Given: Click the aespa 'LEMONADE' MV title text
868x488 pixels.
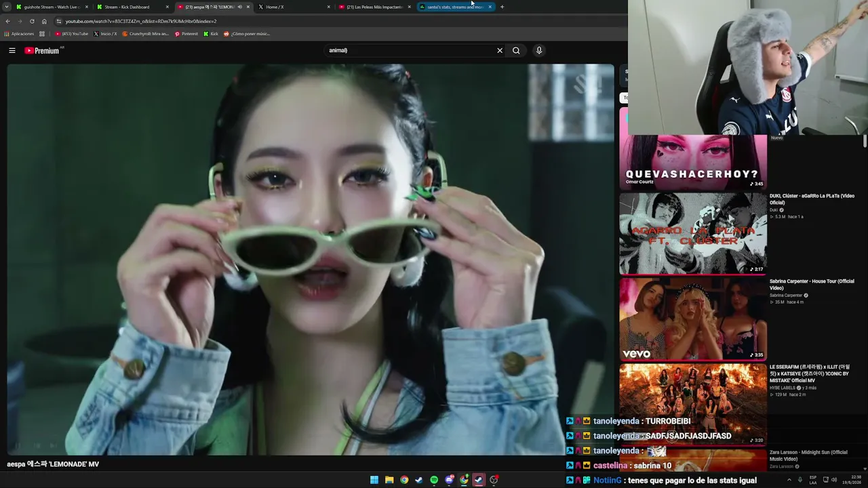Looking at the screenshot, I should click(53, 464).
